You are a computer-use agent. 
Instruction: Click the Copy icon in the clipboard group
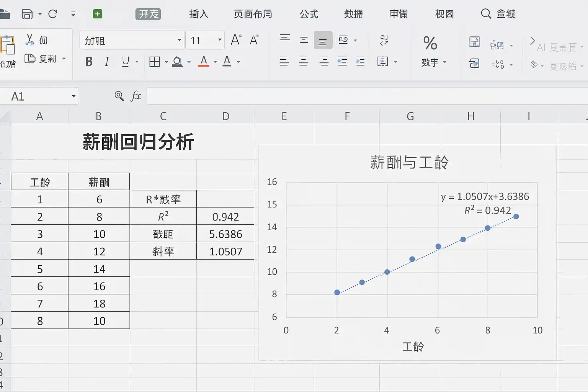point(30,59)
